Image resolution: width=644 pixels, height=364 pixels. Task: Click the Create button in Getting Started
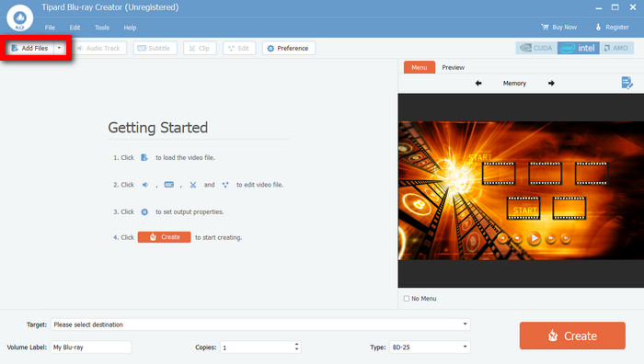165,237
